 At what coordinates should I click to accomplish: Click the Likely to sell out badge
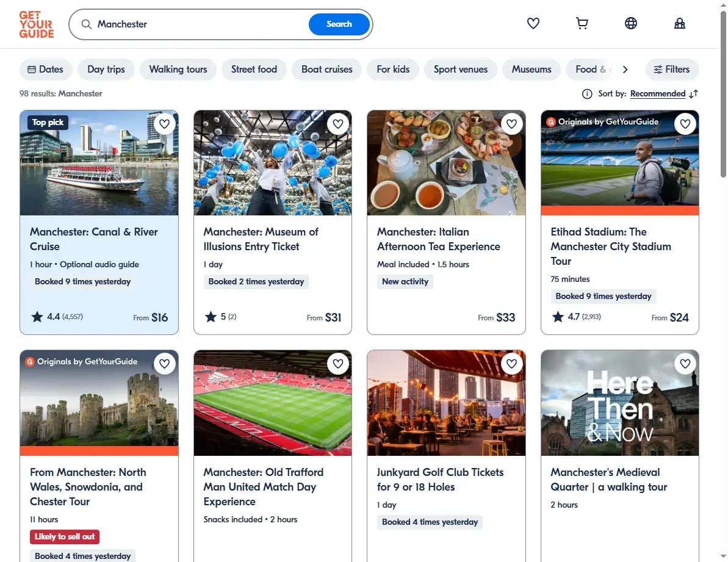(65, 537)
